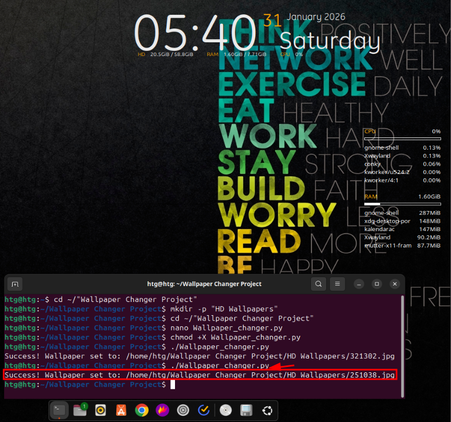Open the Files manager in the dock
This screenshot has height=422, width=451.
80,410
